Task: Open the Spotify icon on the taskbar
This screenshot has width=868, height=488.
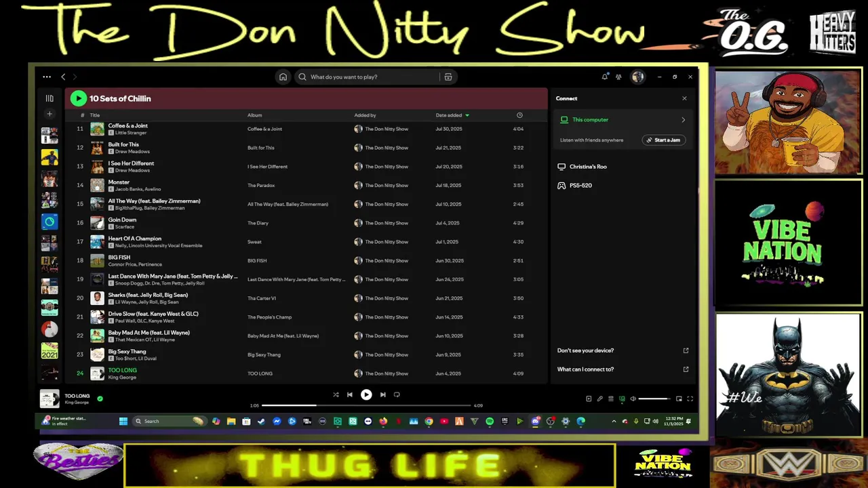Action: [490, 421]
